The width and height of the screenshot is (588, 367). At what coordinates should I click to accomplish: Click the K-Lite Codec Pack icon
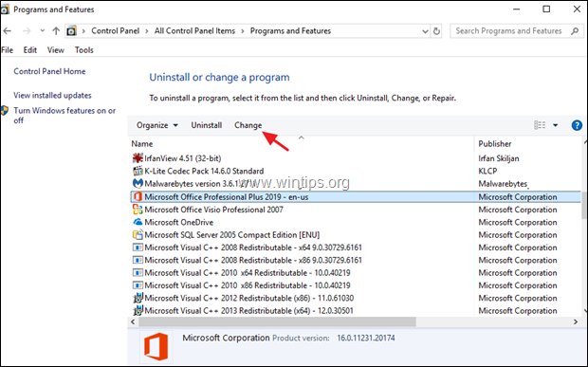click(138, 171)
